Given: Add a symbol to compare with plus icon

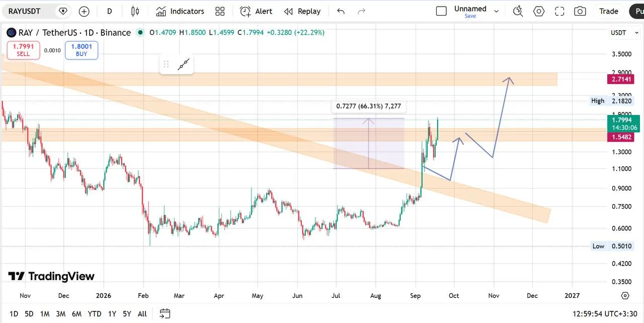Looking at the screenshot, I should (84, 11).
